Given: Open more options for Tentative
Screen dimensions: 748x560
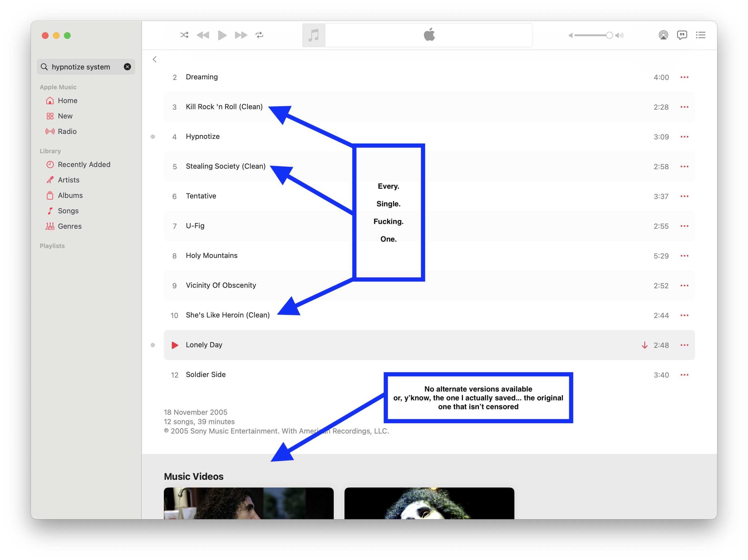Looking at the screenshot, I should (x=685, y=196).
